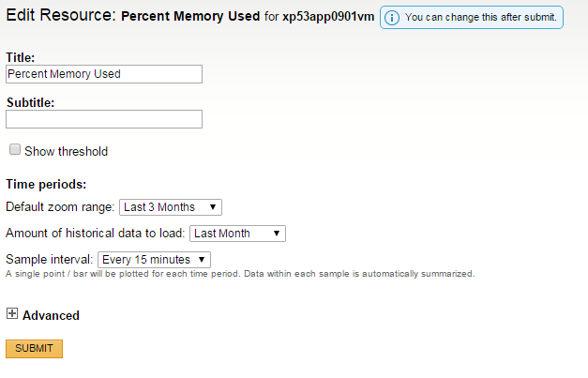Image resolution: width=588 pixels, height=378 pixels.
Task: Expand the Advanced section label
Action: [51, 315]
